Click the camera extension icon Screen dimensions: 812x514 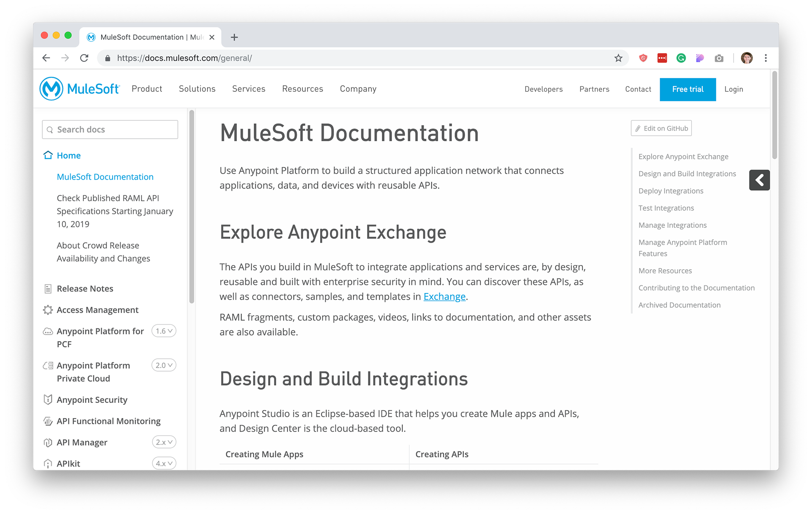point(719,58)
